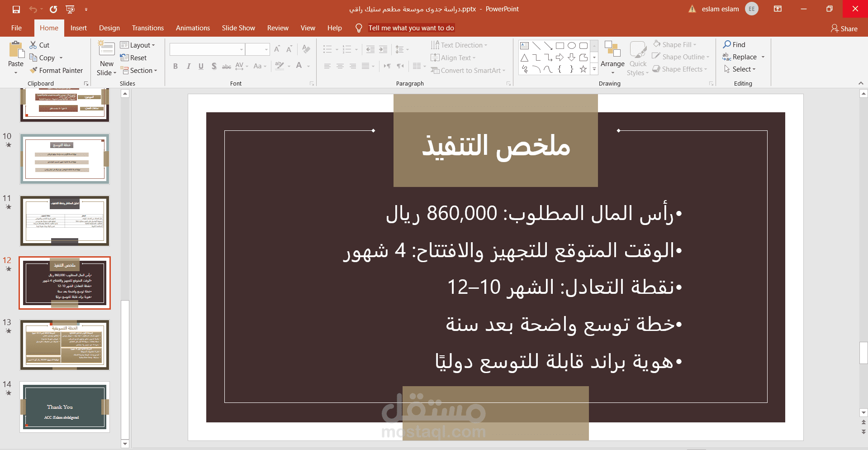868x450 pixels.
Task: Reset slide layout with Reset button
Action: pyautogui.click(x=133, y=57)
